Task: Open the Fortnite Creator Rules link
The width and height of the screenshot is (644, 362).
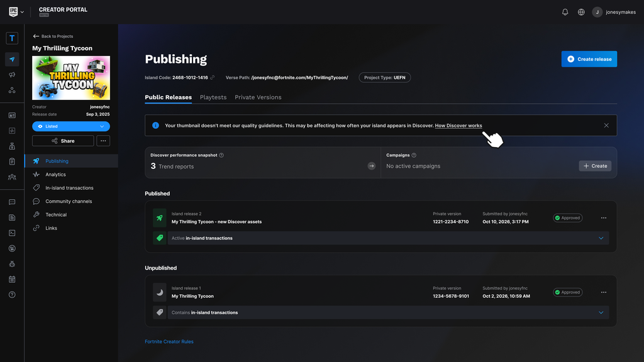Action: point(169,341)
